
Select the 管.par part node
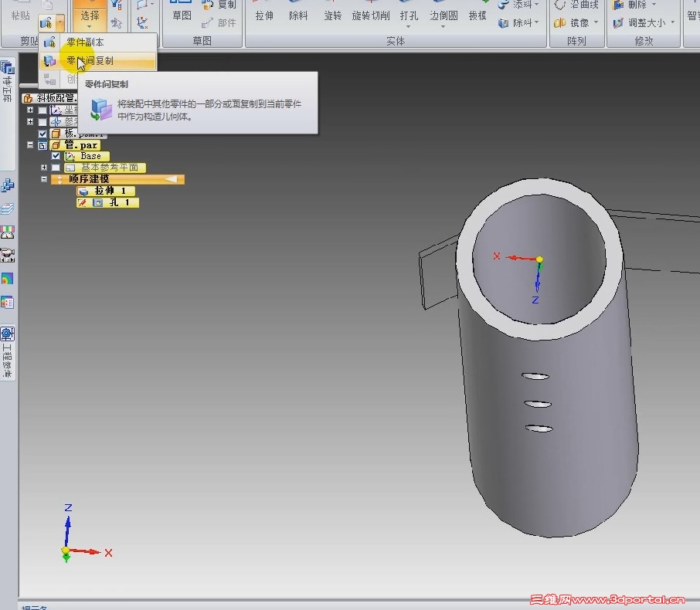tap(76, 145)
